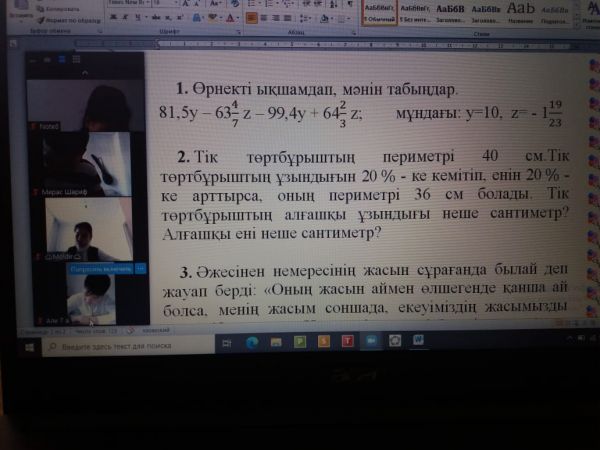This screenshot has height=450, width=600.
Task: Apply the Название style from the styles gallery
Action: (520, 10)
